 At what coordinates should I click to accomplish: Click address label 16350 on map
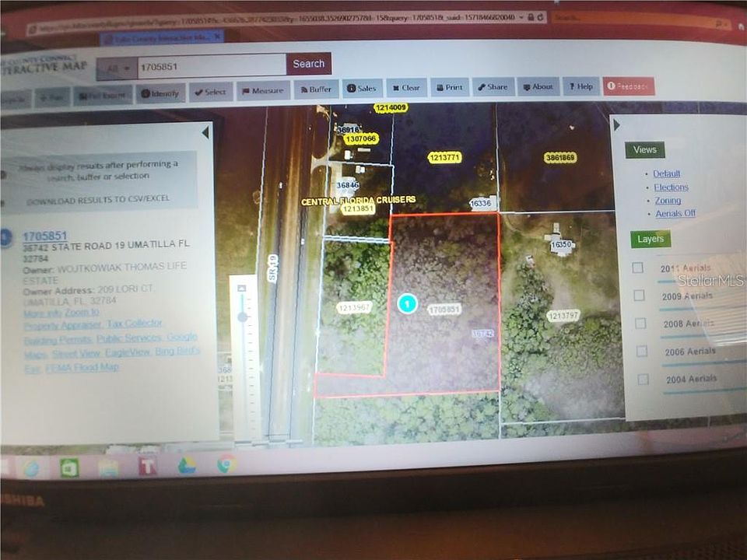(x=561, y=245)
